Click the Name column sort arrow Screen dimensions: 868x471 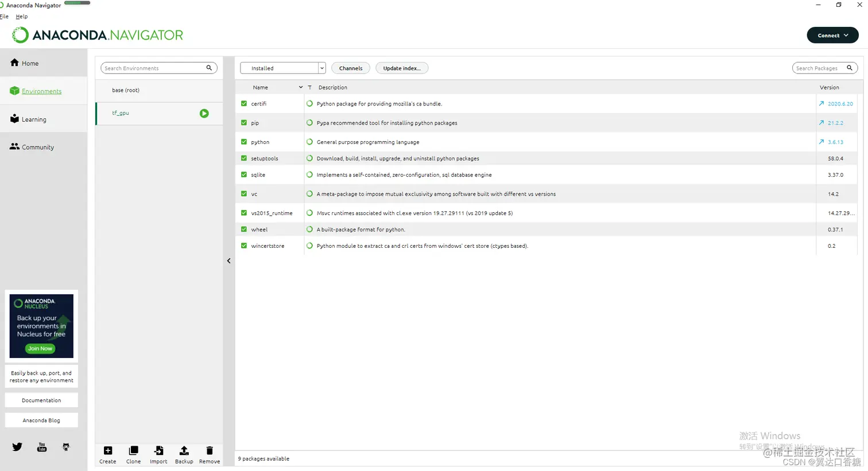point(300,87)
